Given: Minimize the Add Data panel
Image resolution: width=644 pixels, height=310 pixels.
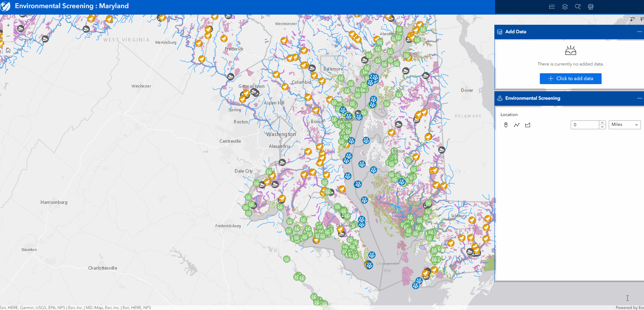Looking at the screenshot, I should [x=640, y=32].
